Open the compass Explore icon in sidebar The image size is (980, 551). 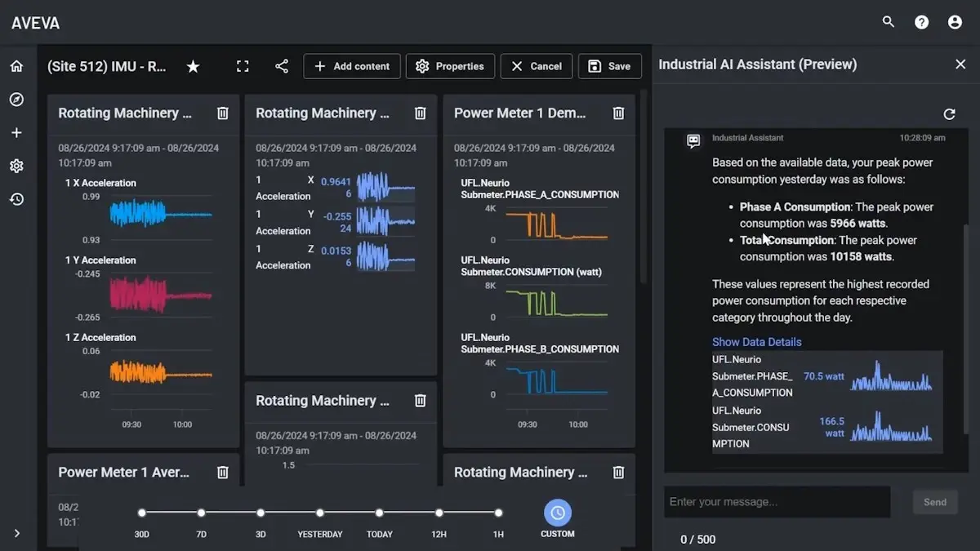tap(16, 100)
